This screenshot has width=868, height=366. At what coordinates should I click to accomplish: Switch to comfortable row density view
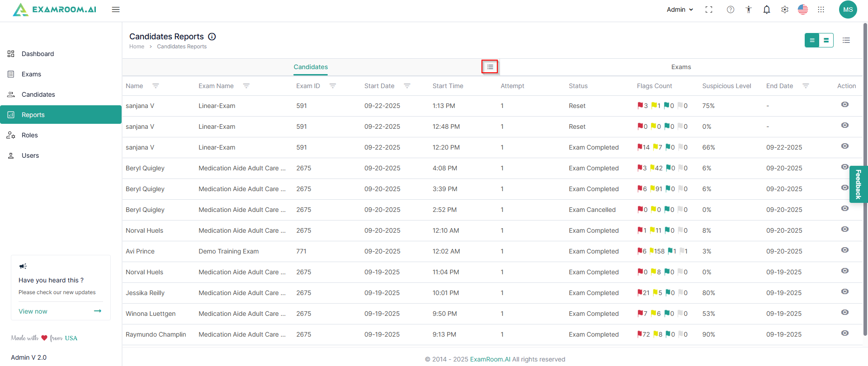[x=826, y=40]
